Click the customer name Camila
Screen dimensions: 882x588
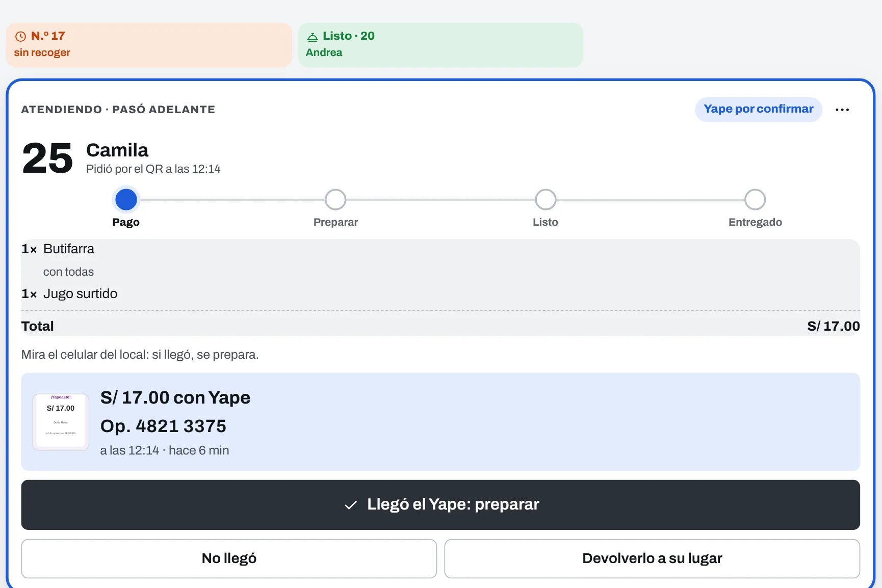point(117,150)
